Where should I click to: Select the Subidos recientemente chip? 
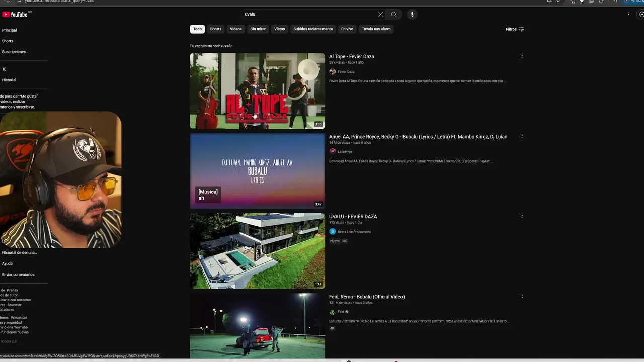[x=313, y=29]
